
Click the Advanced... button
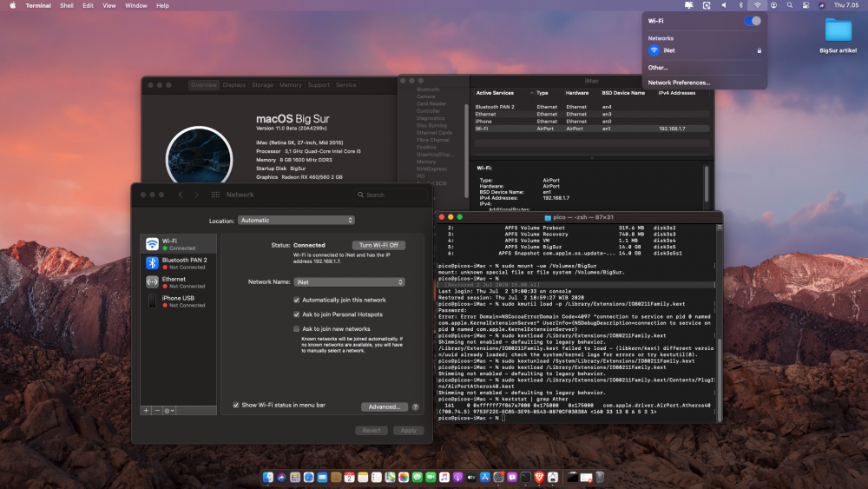385,407
